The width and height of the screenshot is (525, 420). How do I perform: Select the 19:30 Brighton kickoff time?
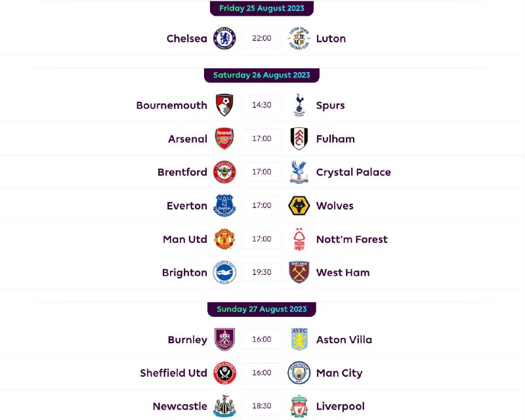coord(261,273)
